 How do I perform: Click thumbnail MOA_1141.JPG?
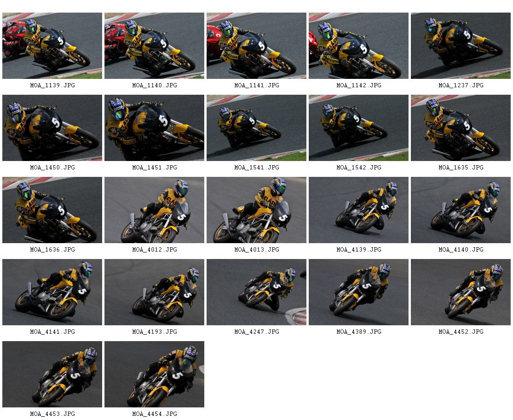pyautogui.click(x=256, y=46)
